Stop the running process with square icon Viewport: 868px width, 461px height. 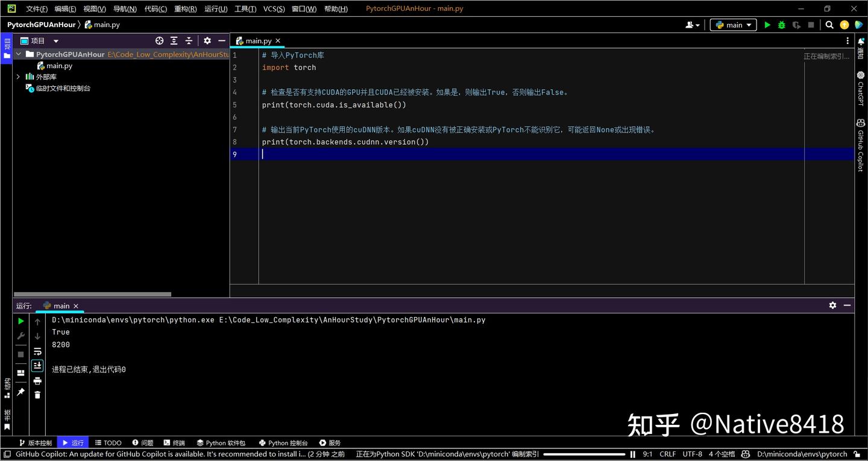click(x=20, y=354)
